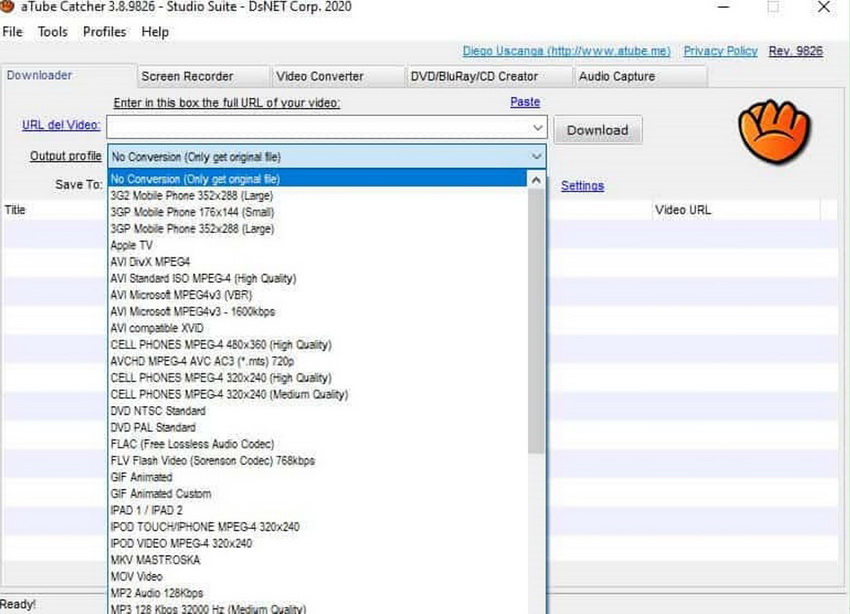The height and width of the screenshot is (614, 850).
Task: Open the Settings link
Action: click(583, 185)
